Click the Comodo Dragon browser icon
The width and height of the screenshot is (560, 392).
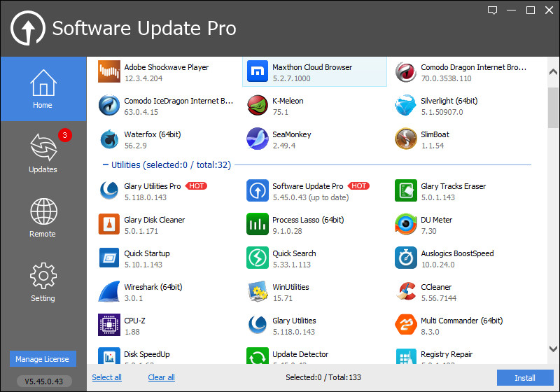tap(406, 71)
